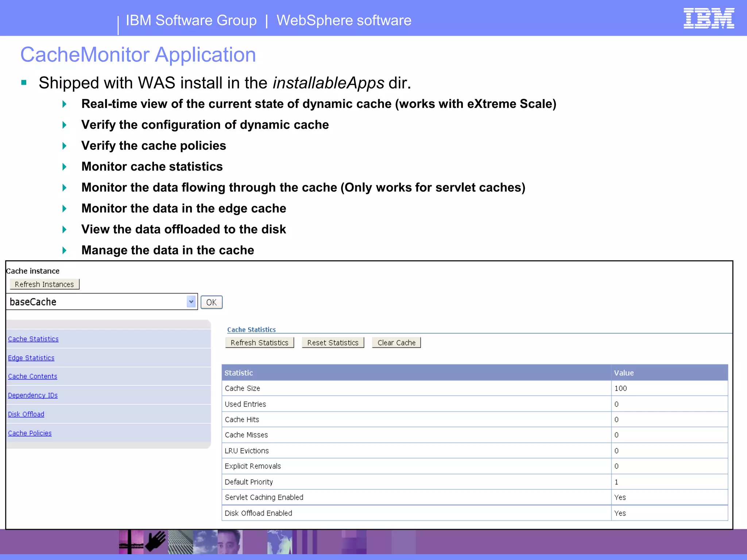747x560 pixels.
Task: Click the IBM logo in header
Action: [709, 18]
